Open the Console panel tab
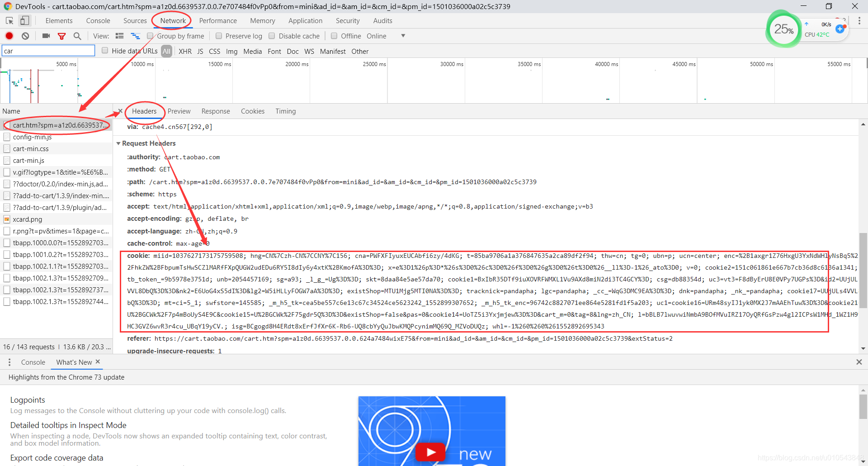Screen dimensions: 868x466 click(98, 21)
